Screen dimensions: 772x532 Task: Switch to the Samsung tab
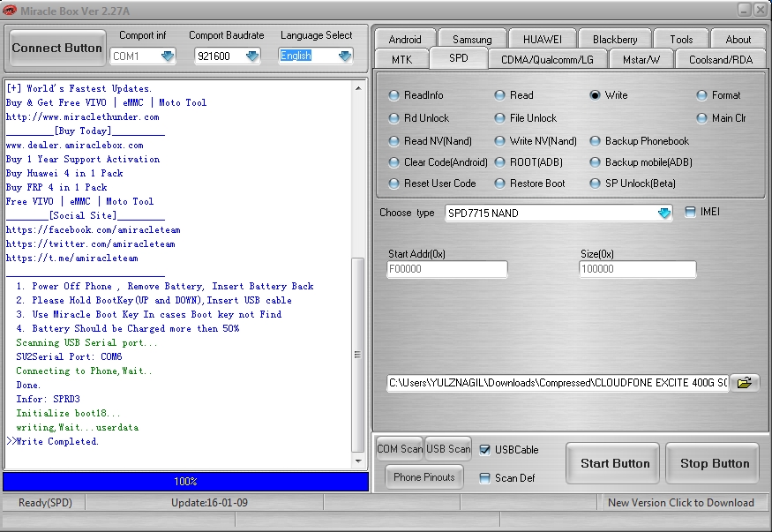pos(472,40)
